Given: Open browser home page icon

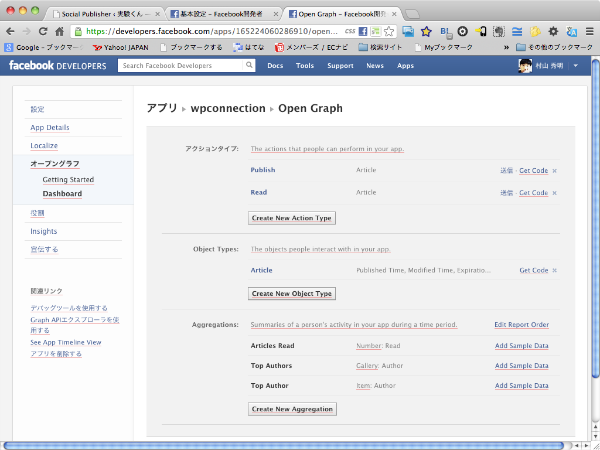Looking at the screenshot, I should (x=59, y=31).
